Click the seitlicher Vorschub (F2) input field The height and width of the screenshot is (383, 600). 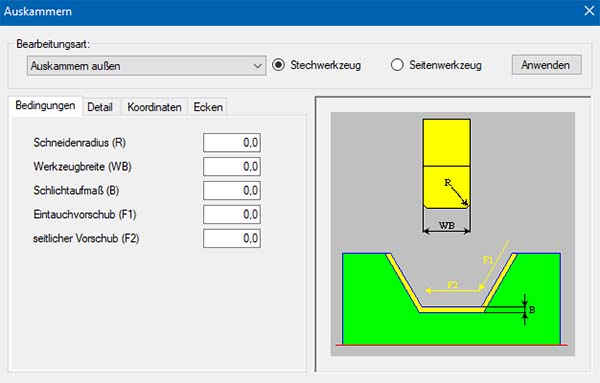pos(232,238)
